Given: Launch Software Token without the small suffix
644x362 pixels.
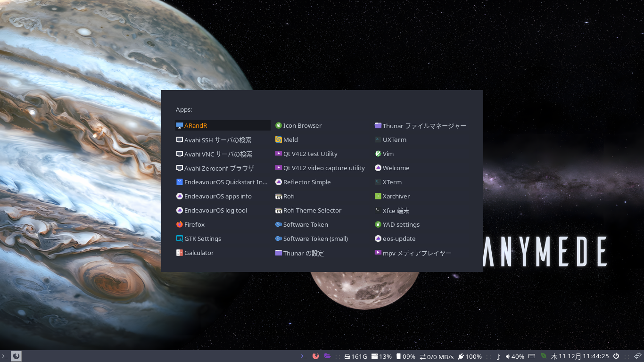Looking at the screenshot, I should click(322, 224).
